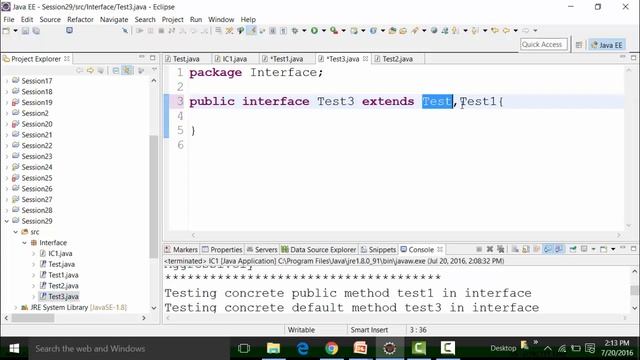The height and width of the screenshot is (360, 640).
Task: Collapse the src folder node
Action: pos(16,232)
